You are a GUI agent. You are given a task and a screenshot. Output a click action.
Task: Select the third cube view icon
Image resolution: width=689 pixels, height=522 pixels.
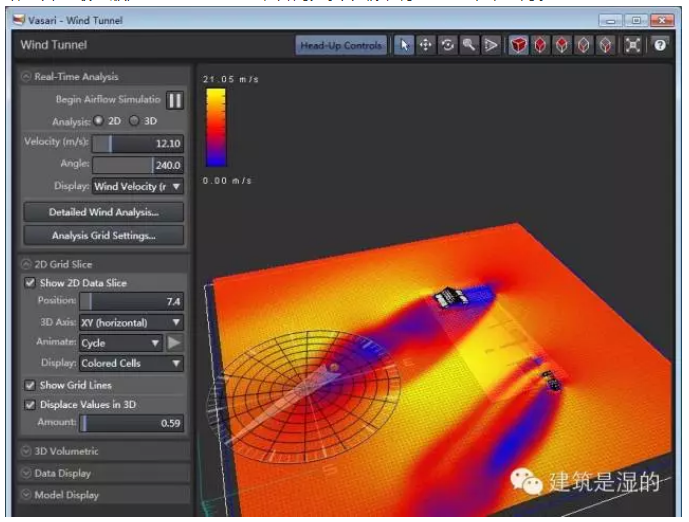[562, 45]
